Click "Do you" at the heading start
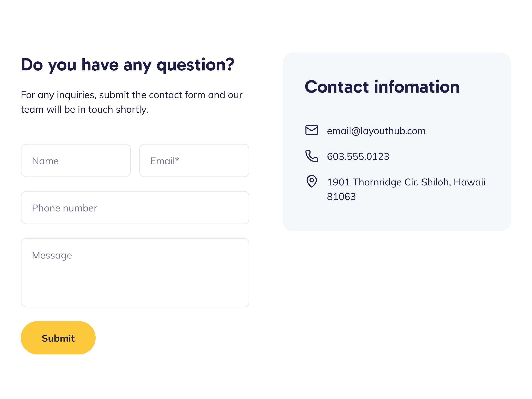532x399 pixels. [48, 65]
